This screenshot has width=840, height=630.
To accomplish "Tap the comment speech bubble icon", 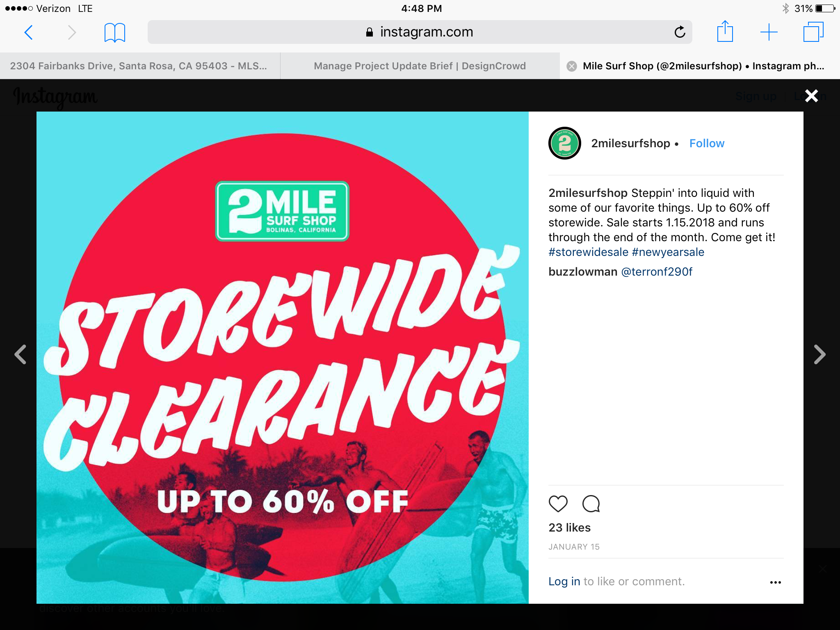I will point(591,504).
